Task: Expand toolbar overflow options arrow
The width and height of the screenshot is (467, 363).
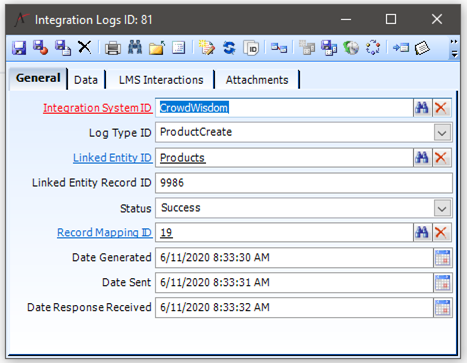Action: tap(454, 53)
